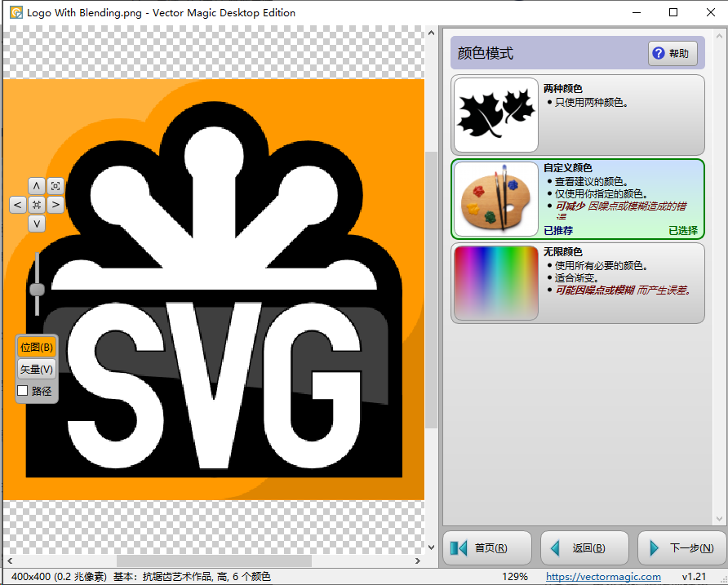Open the https://vectormagic.com link

[x=603, y=576]
